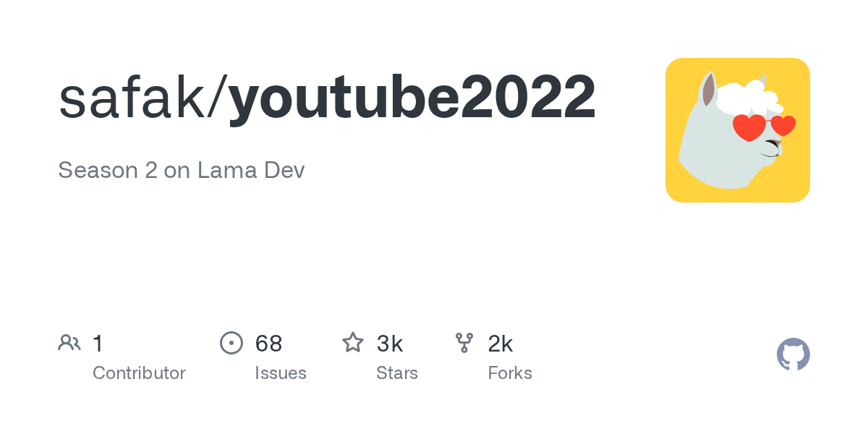This screenshot has width=868, height=434.
Task: Select the Stars label
Action: tap(397, 373)
